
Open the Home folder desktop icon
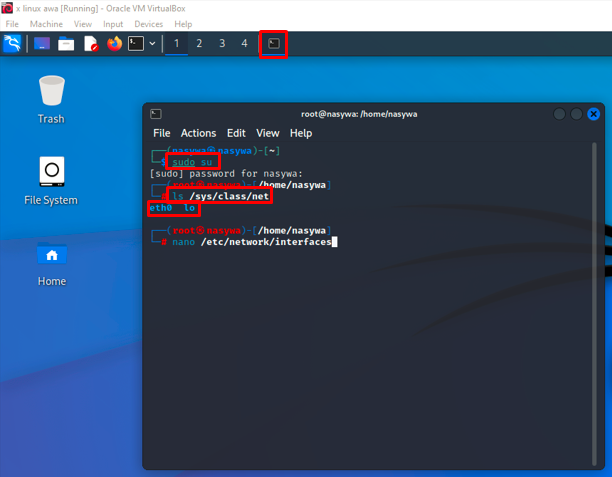52,264
